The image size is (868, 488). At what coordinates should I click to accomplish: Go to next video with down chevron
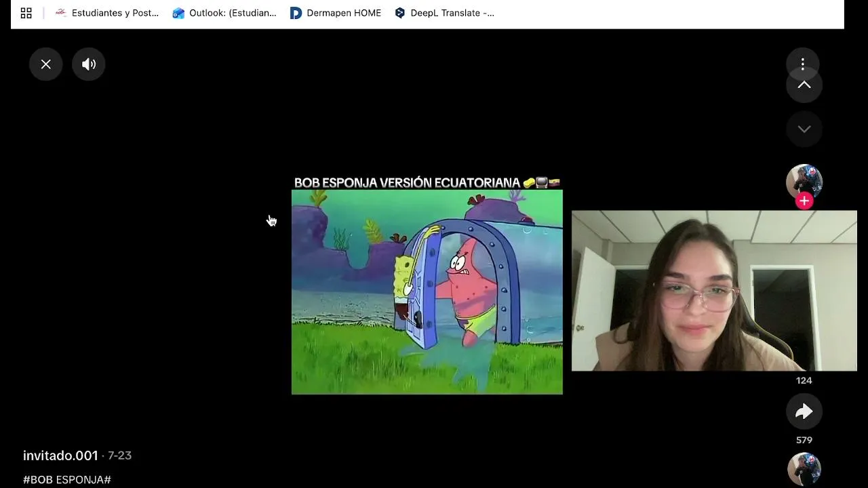coord(804,129)
